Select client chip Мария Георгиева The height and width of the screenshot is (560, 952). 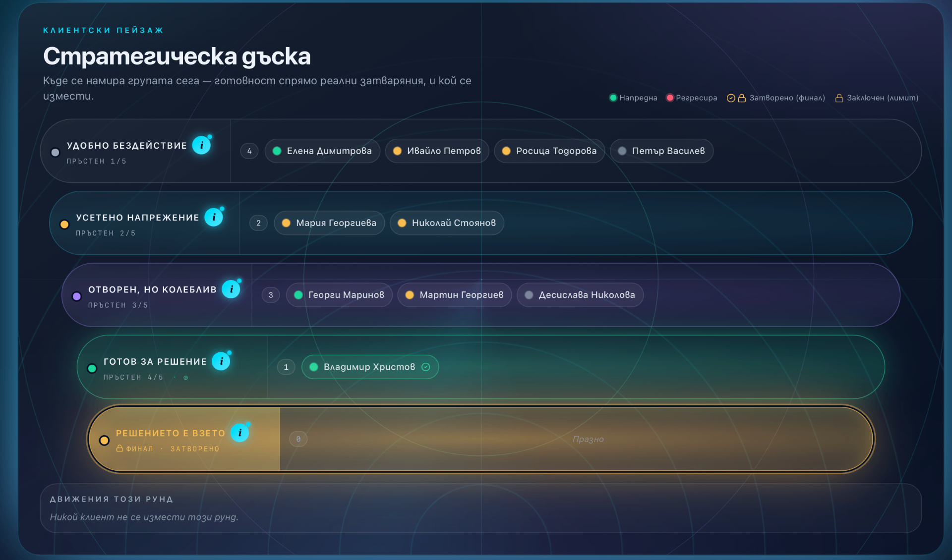click(329, 223)
